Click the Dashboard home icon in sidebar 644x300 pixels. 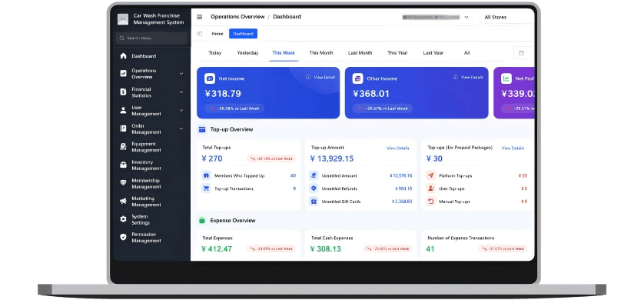click(123, 56)
